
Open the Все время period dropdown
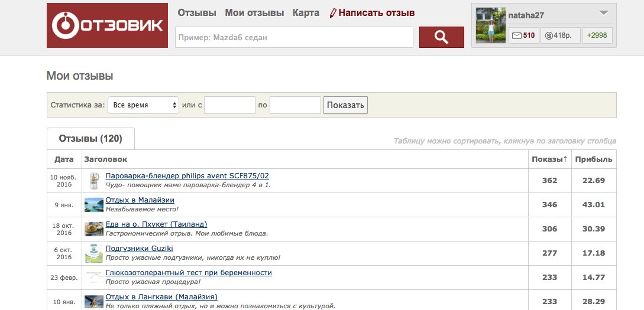(x=143, y=105)
